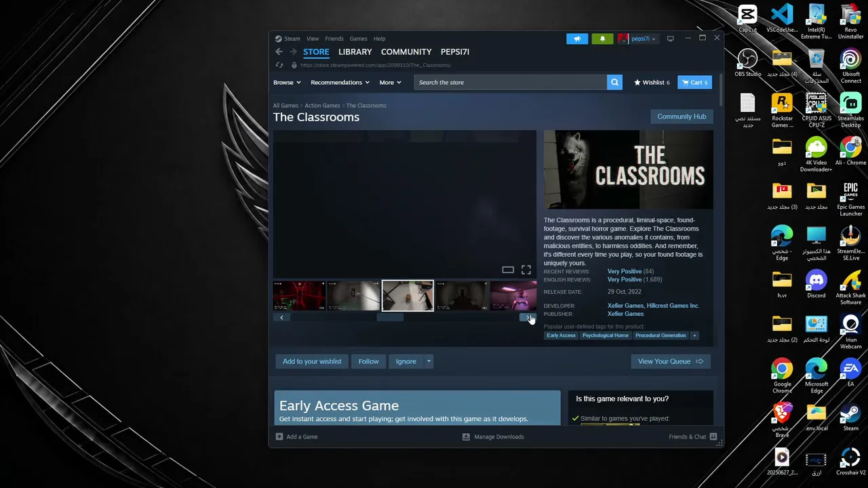Switch to the LIBRARY tab
This screenshot has width=868, height=488.
tap(355, 52)
